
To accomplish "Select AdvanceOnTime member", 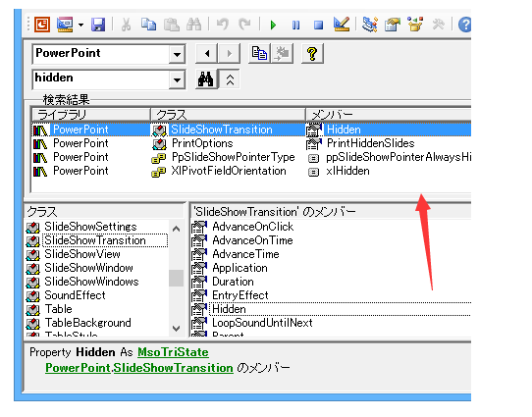I will tap(252, 240).
